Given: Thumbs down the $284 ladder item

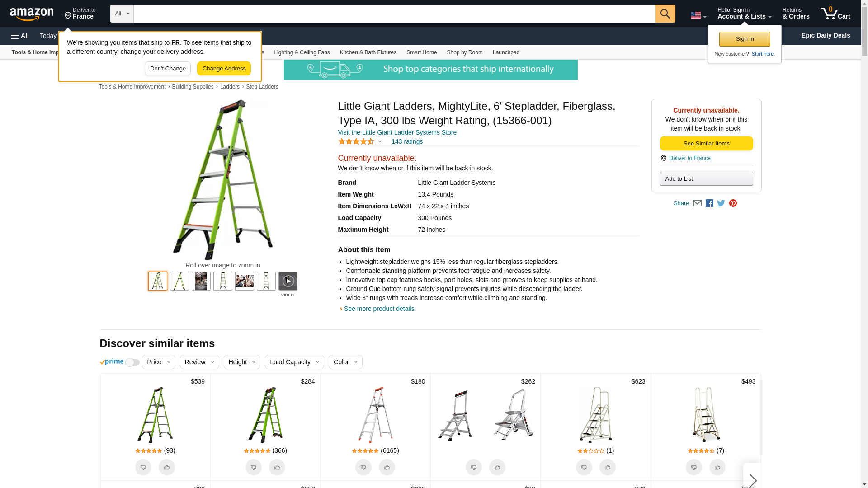Looking at the screenshot, I should pyautogui.click(x=253, y=467).
